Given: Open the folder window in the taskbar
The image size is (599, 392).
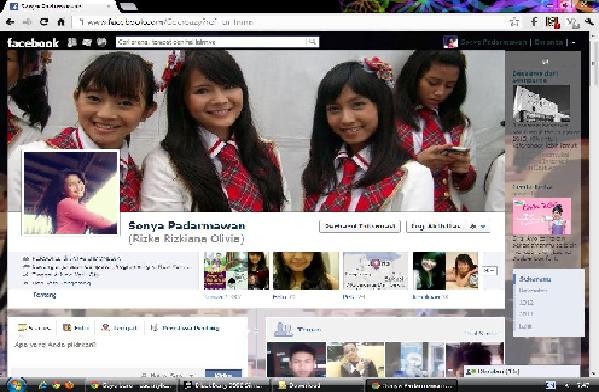Looking at the screenshot, I should click(317, 386).
